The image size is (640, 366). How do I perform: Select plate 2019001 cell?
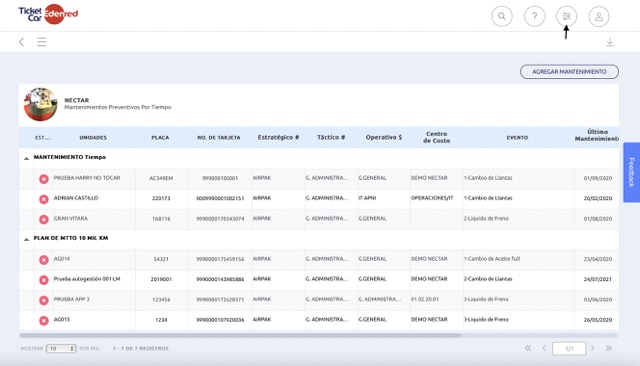(x=161, y=279)
